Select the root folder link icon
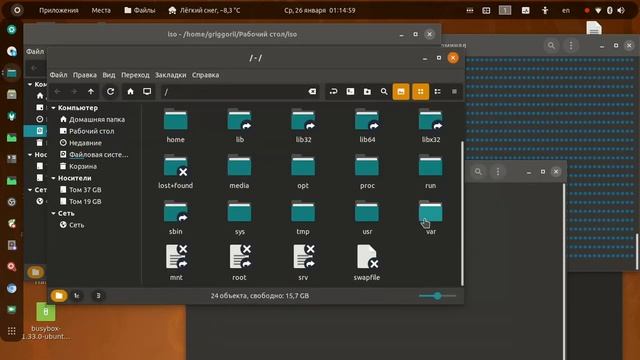This screenshot has width=640, height=360. tap(240, 258)
